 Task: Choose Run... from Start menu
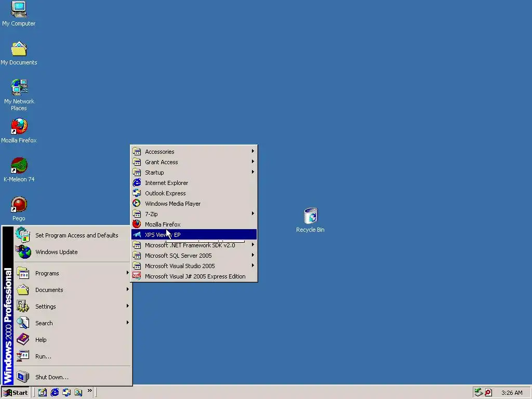click(72, 356)
